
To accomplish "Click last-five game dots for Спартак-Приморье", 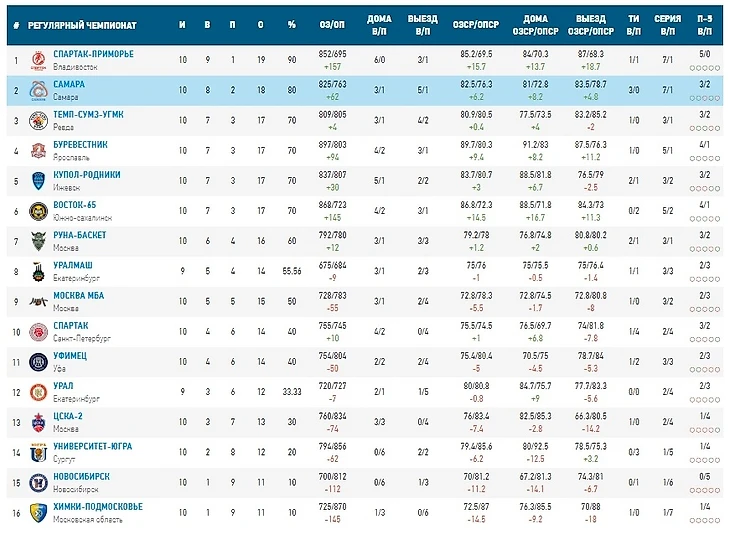I will [705, 68].
